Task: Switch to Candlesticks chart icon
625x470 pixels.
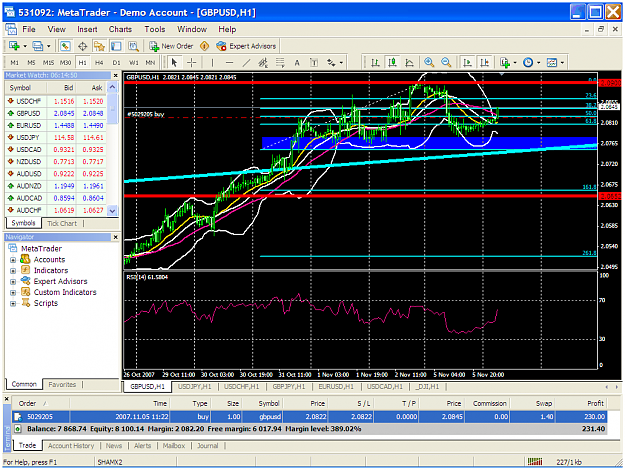Action: click(393, 63)
